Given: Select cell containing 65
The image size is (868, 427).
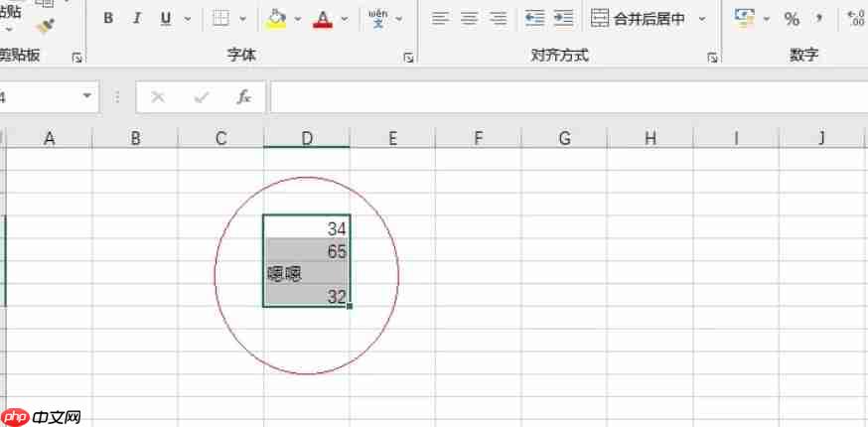Looking at the screenshot, I should pyautogui.click(x=307, y=250).
